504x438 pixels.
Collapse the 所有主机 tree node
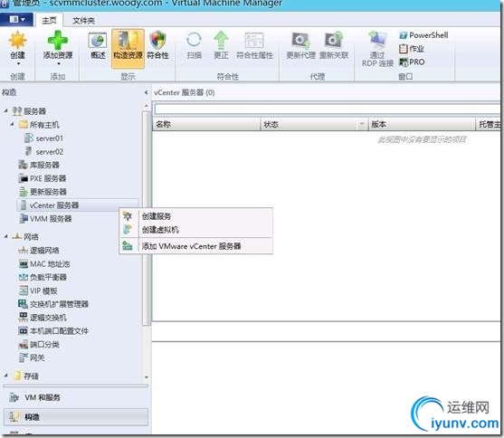(x=12, y=124)
